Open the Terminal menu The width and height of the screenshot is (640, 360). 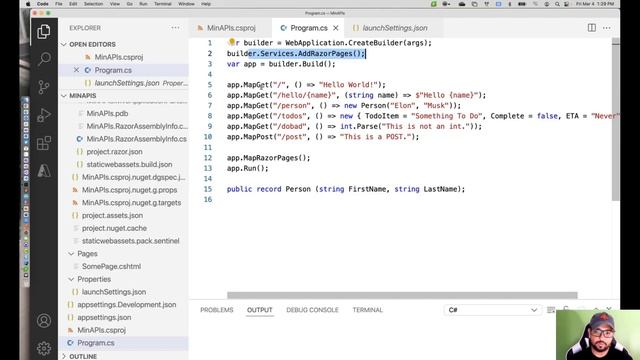coord(163,4)
